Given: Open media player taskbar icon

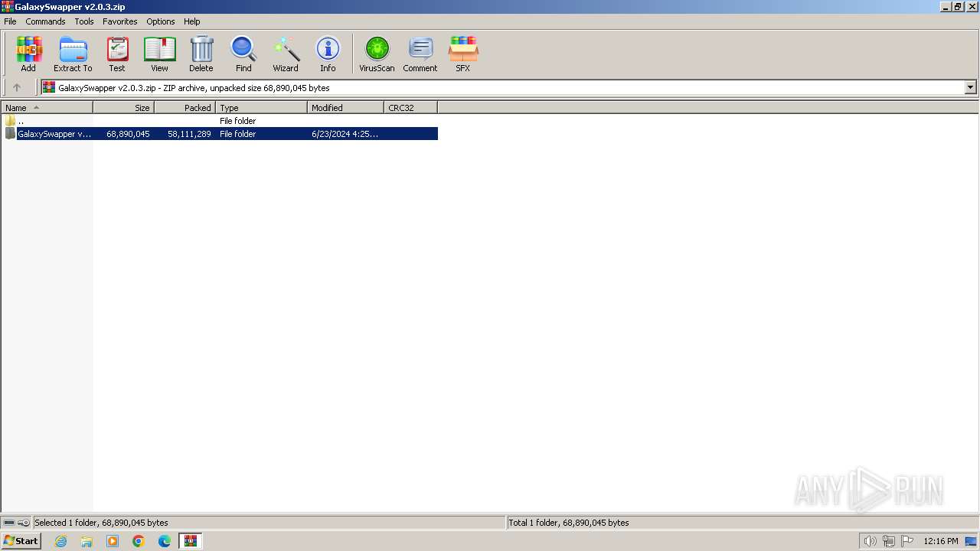Looking at the screenshot, I should pyautogui.click(x=113, y=541).
